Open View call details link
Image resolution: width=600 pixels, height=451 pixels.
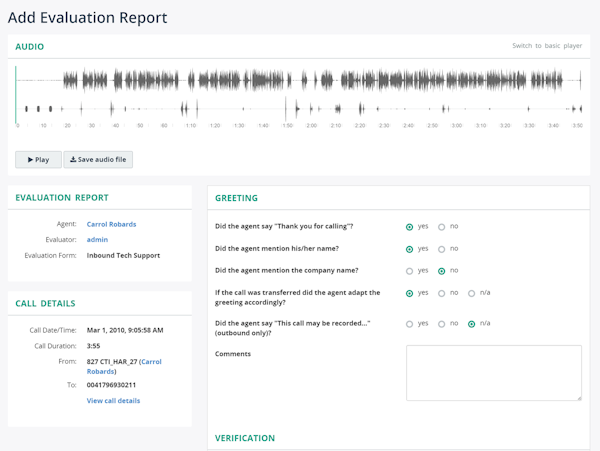pos(113,401)
